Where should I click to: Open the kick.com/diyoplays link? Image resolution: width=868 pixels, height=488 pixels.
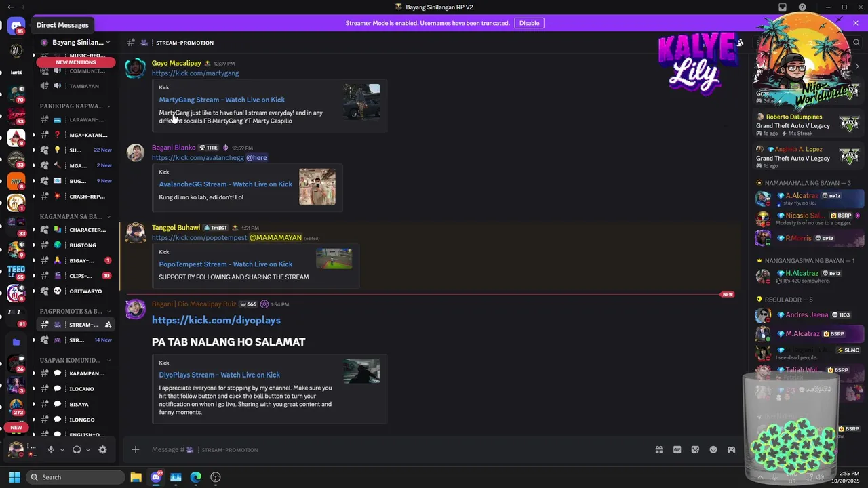(216, 320)
